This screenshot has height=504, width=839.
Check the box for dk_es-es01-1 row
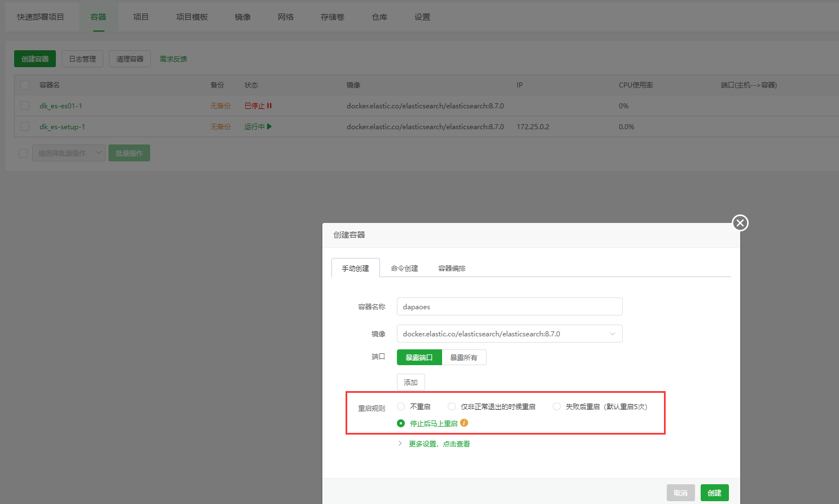click(x=25, y=106)
